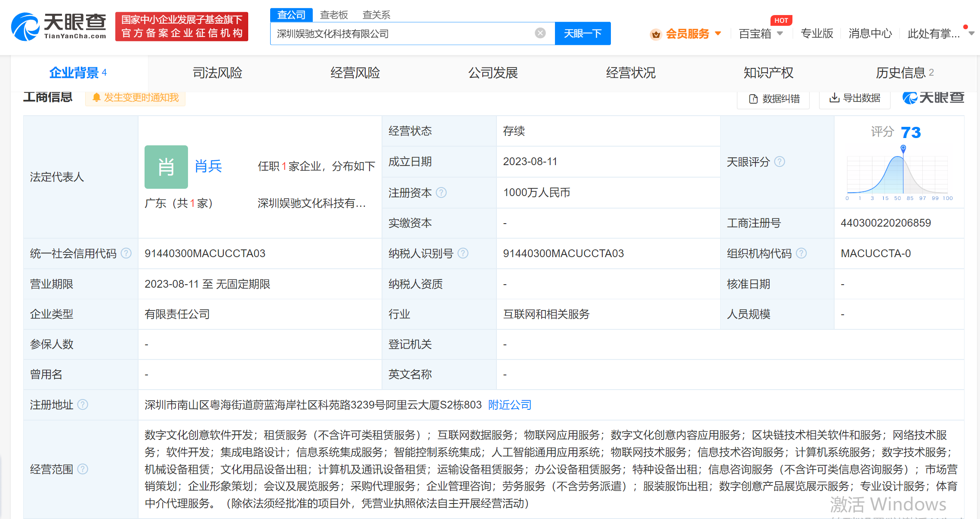Viewport: 980px width, 519px height.
Task: Click organization code MACUCCTA-0
Action: [875, 253]
